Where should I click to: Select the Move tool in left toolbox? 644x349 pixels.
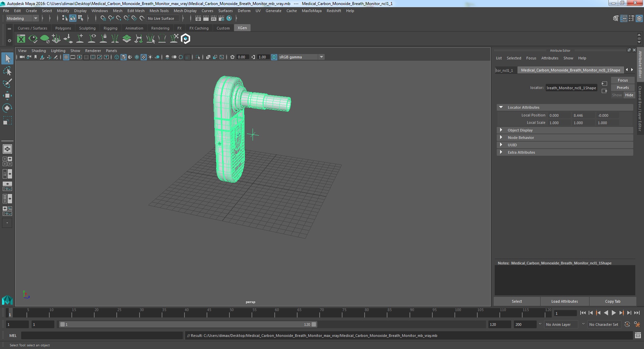[x=7, y=96]
